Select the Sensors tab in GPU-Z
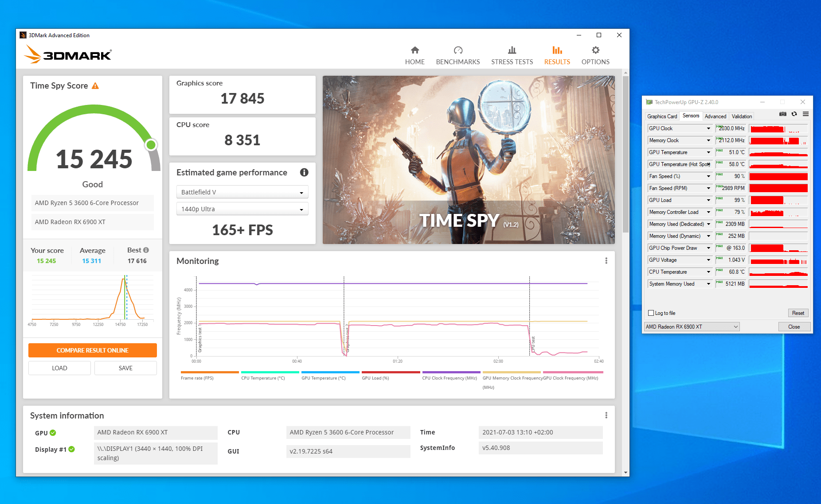821x504 pixels. tap(691, 116)
